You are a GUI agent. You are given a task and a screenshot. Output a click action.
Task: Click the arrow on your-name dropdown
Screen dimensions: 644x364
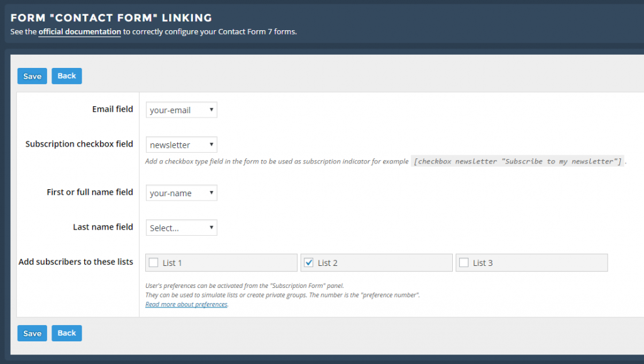point(211,192)
